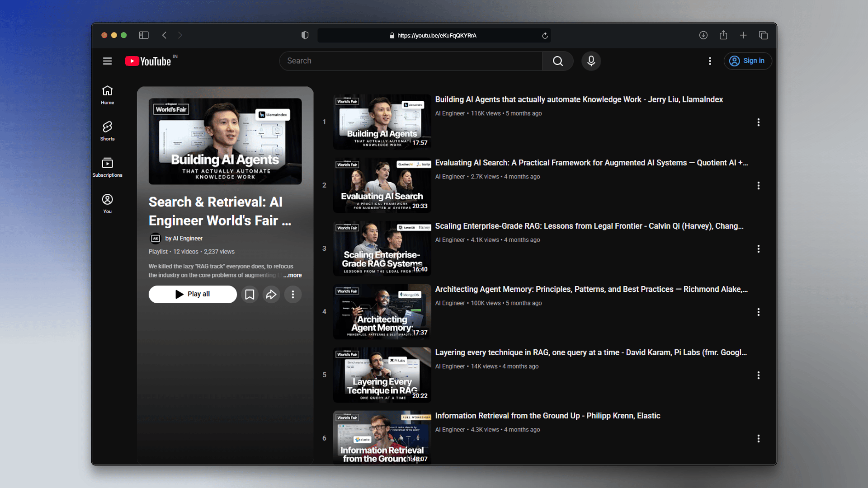This screenshot has height=488, width=868.
Task: Open Building AI Agents video title
Action: (x=579, y=99)
